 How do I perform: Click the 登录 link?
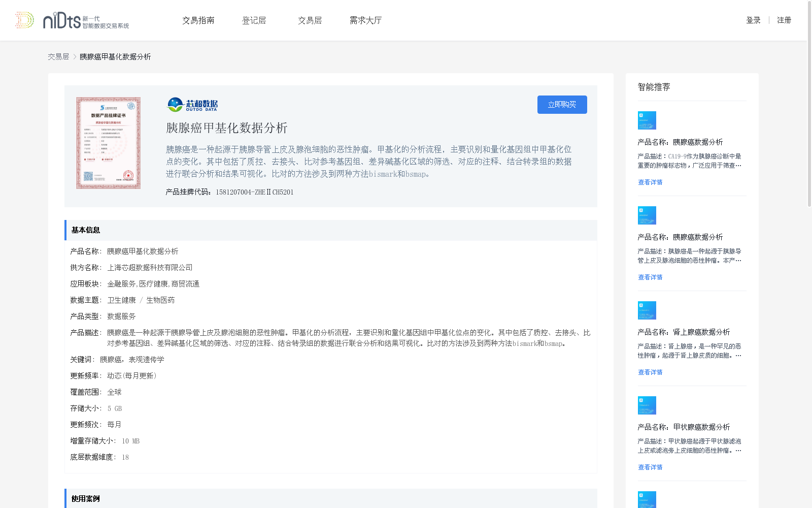[x=753, y=20]
